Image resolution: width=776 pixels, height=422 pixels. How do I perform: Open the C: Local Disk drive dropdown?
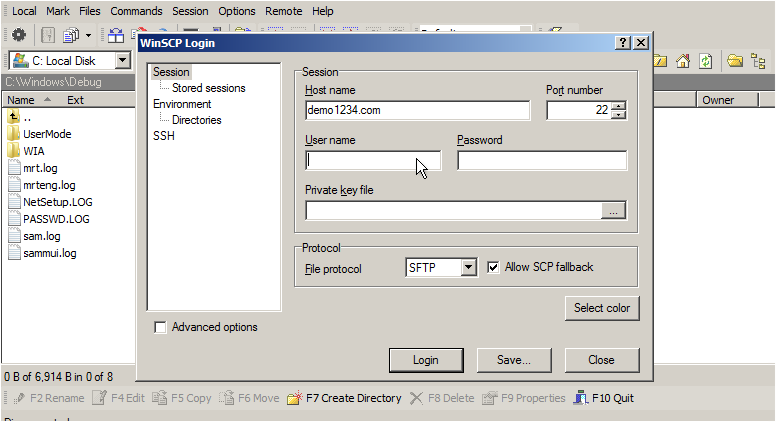[122, 61]
